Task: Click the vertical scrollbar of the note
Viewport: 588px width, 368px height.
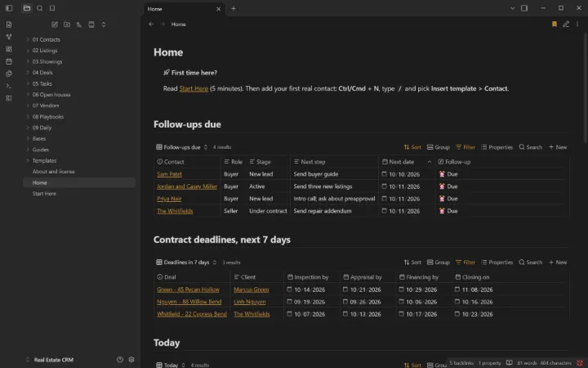Action: 586,88
